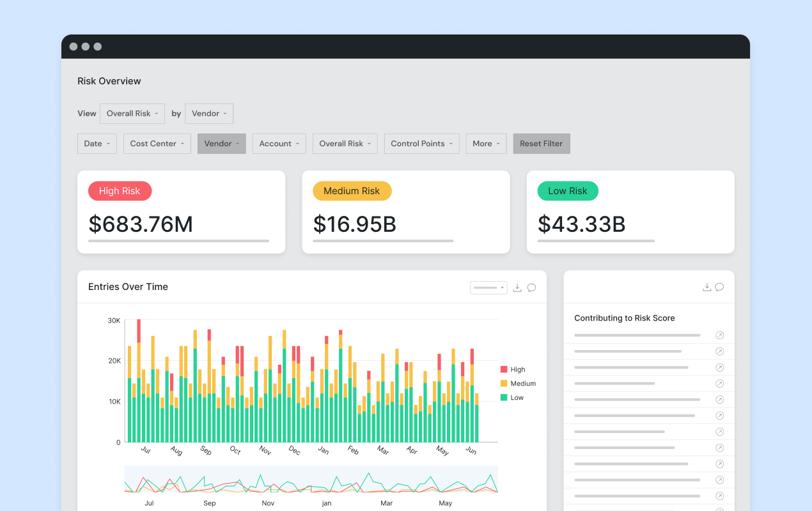Open comment icon in risk score panel
The image size is (812, 511).
coord(719,287)
